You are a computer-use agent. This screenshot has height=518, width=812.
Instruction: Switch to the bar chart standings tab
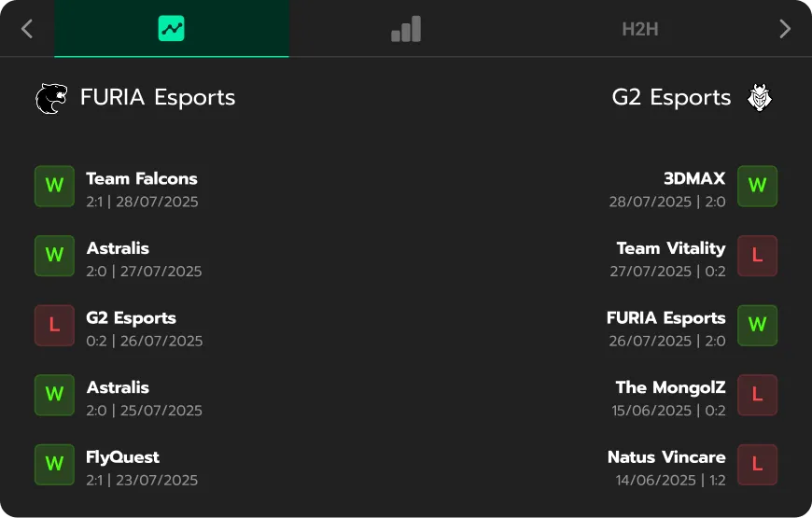[x=406, y=29]
